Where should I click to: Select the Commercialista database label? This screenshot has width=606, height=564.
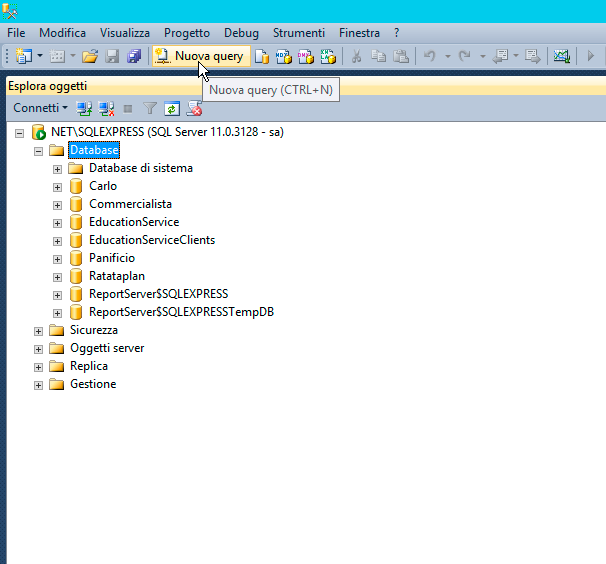click(130, 204)
